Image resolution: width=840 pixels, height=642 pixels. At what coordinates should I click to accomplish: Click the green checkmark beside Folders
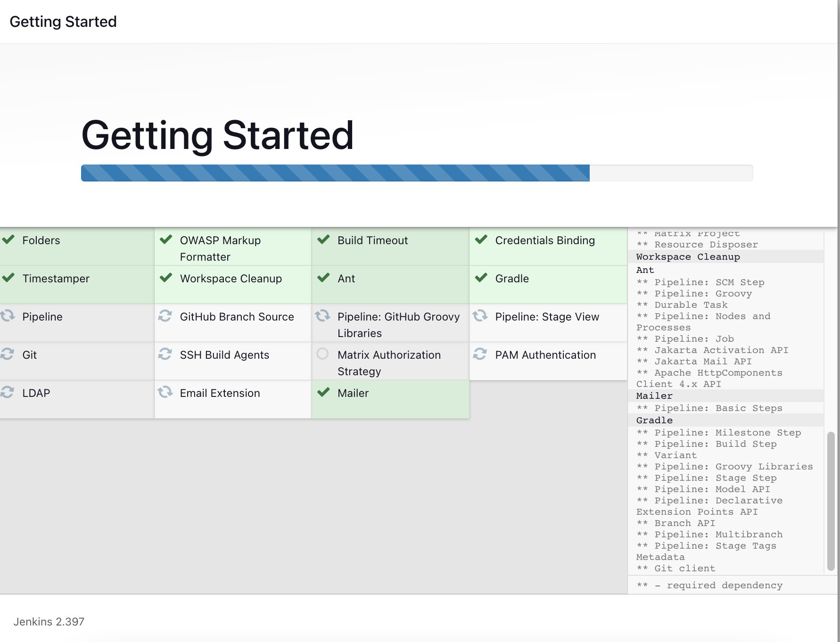[8, 239]
